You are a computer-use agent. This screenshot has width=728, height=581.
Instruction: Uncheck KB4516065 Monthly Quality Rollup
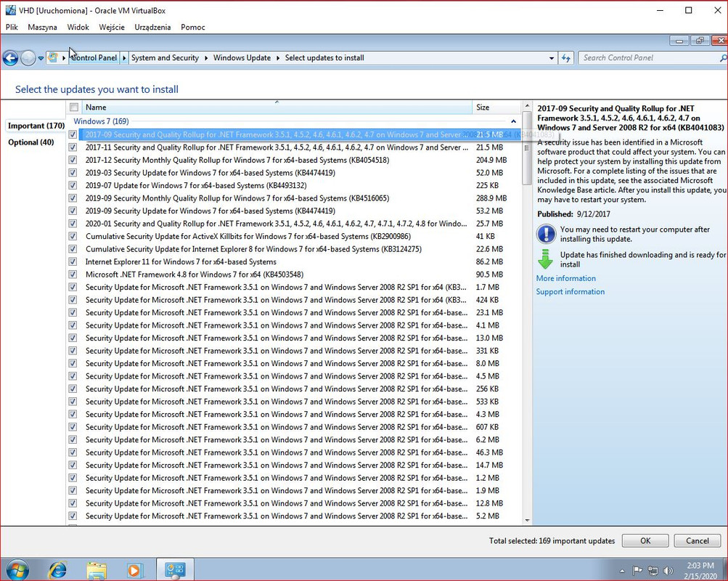73,198
